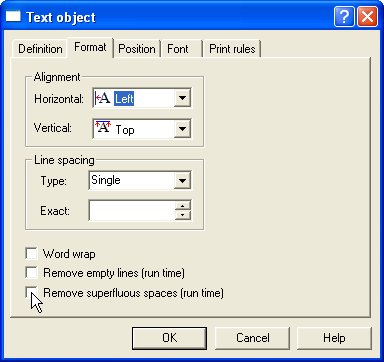Open the Horizontal alignment dropdown arrow
The height and width of the screenshot is (362, 384).
[x=182, y=98]
